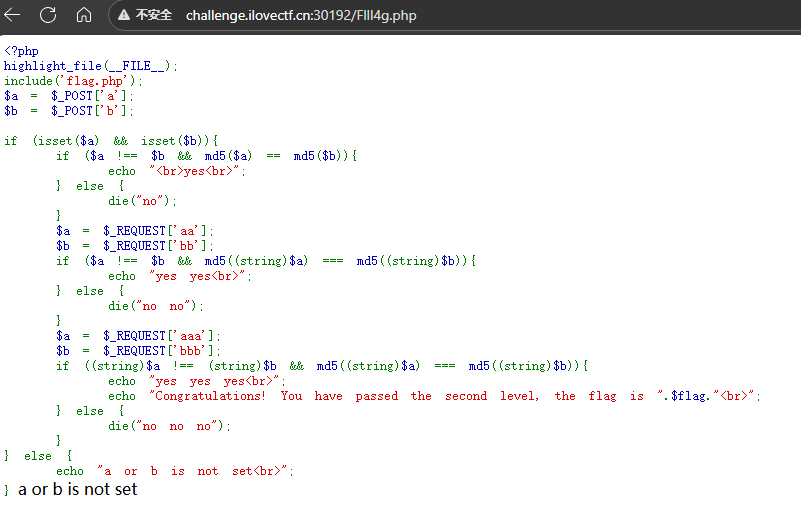Click the echo "a or b is not set<br>" line
801x519 pixels.
pos(175,471)
